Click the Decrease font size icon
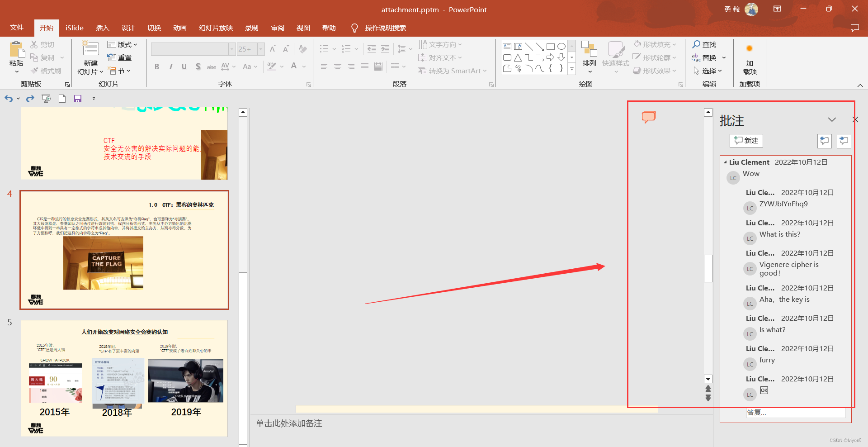The height and width of the screenshot is (447, 868). click(286, 49)
